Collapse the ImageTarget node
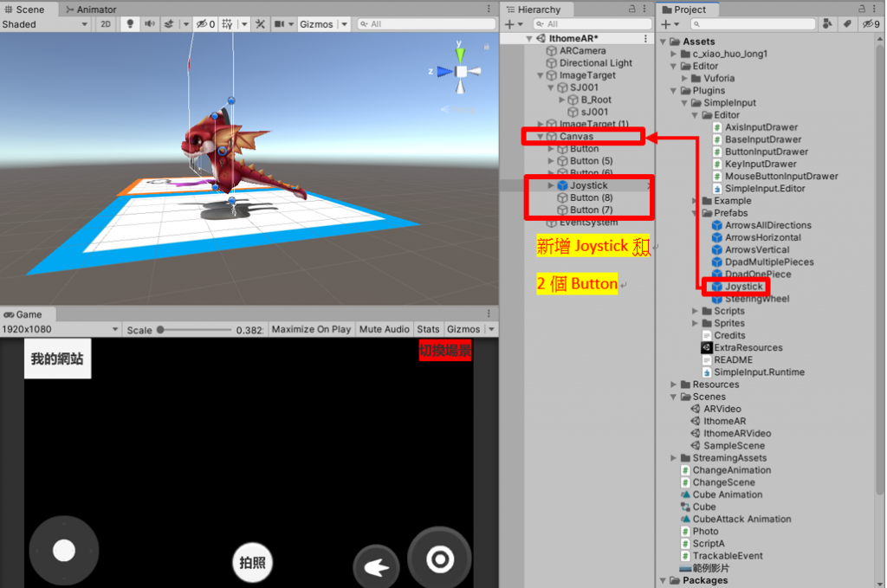This screenshot has width=887, height=588. click(x=541, y=75)
